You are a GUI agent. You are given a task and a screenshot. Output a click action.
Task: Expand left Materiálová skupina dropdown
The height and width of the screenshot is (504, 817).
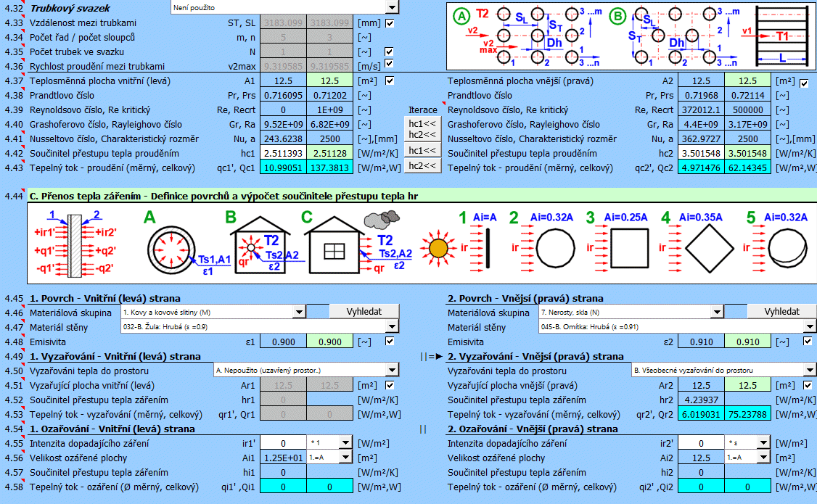pyautogui.click(x=299, y=312)
